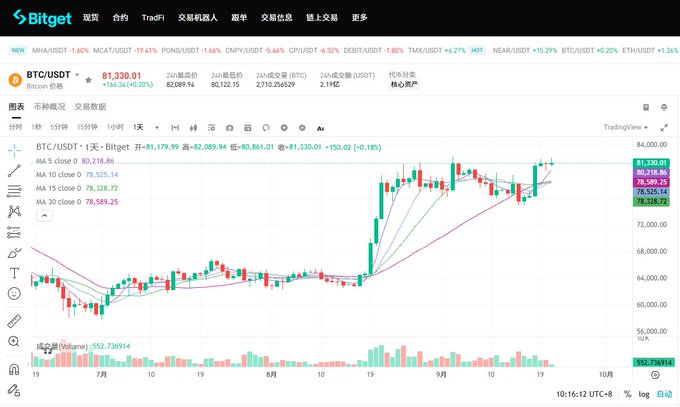Toggle 自动 auto scale

(664, 394)
